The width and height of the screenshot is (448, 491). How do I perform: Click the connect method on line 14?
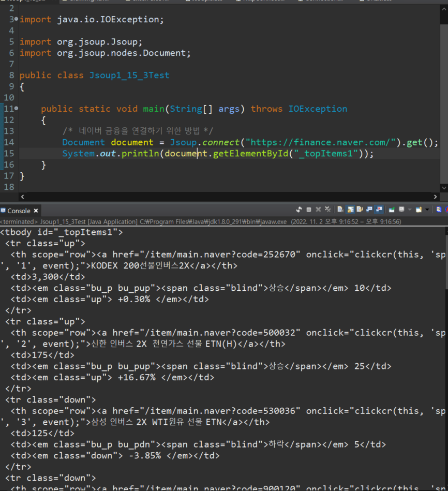tap(221, 142)
